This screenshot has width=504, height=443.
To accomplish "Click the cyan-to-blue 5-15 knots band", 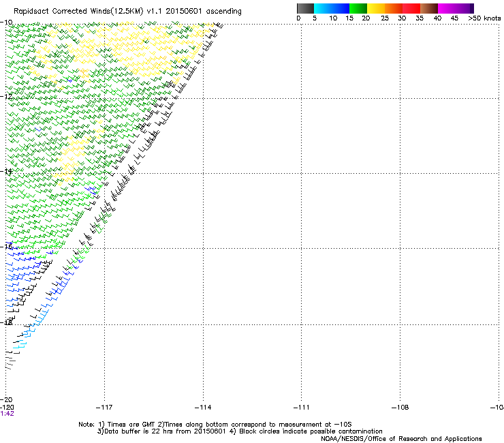I will pyautogui.click(x=332, y=8).
